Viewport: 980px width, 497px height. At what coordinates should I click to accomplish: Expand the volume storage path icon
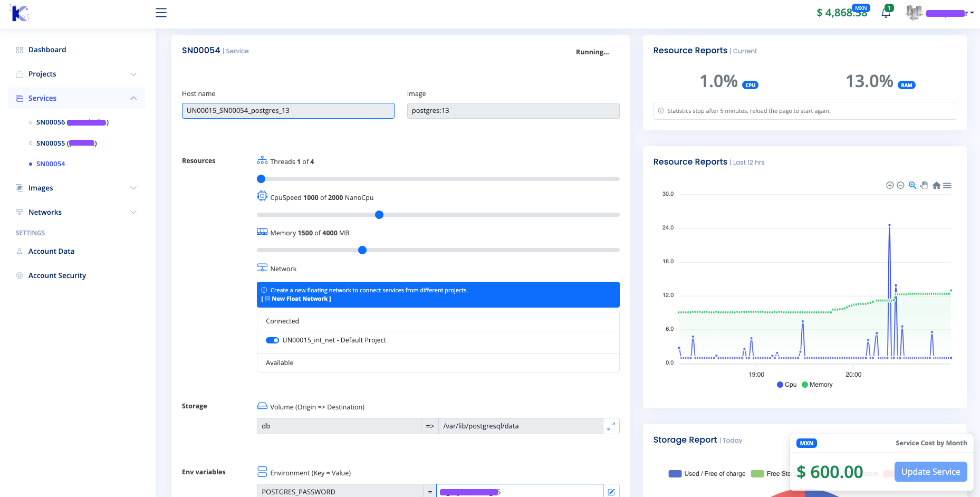coord(611,426)
